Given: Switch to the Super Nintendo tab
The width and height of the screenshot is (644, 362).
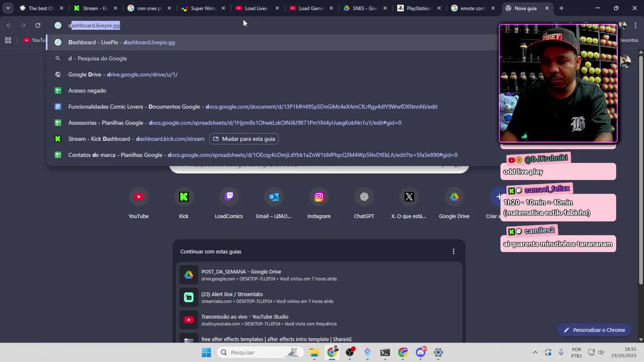Looking at the screenshot, I should click(x=203, y=8).
